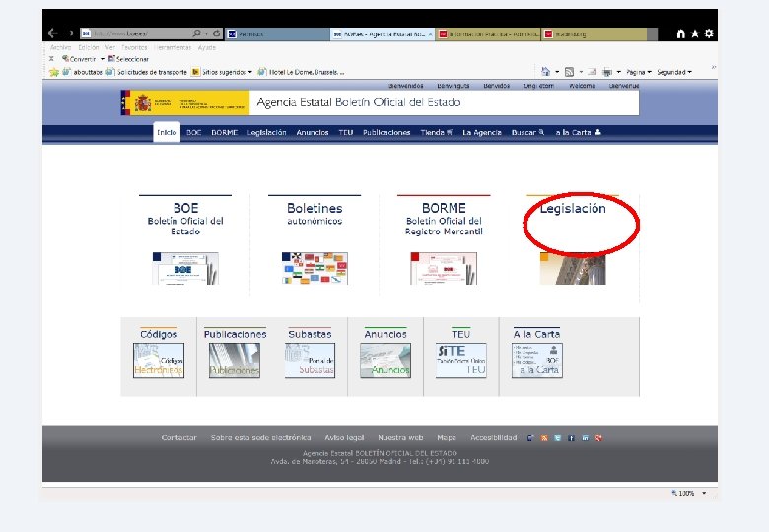Select La Agencia in navigation bar
Image resolution: width=769 pixels, height=532 pixels.
482,132
